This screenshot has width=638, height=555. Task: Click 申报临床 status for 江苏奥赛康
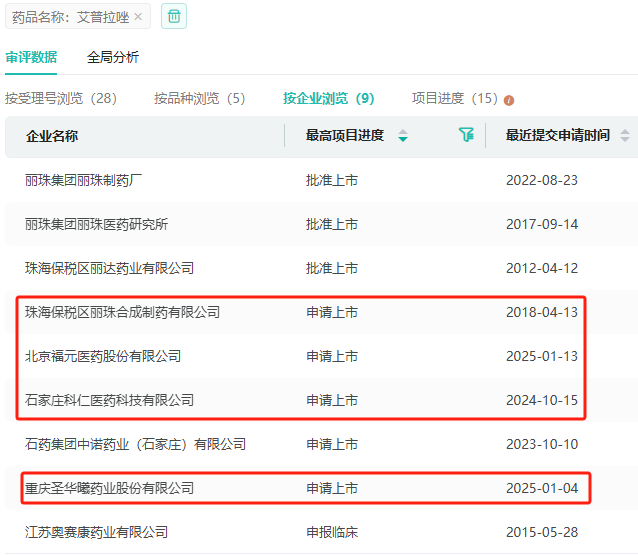(x=332, y=532)
